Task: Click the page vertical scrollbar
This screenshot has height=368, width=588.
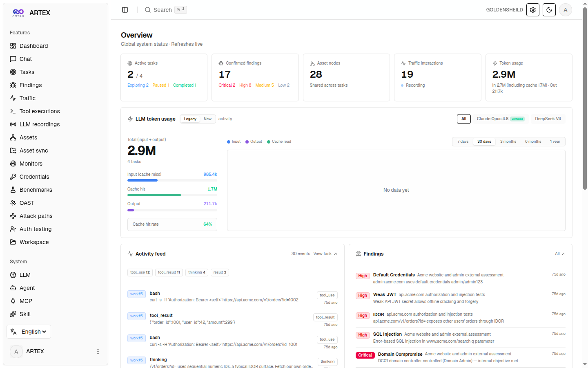Action: pyautogui.click(x=585, y=98)
